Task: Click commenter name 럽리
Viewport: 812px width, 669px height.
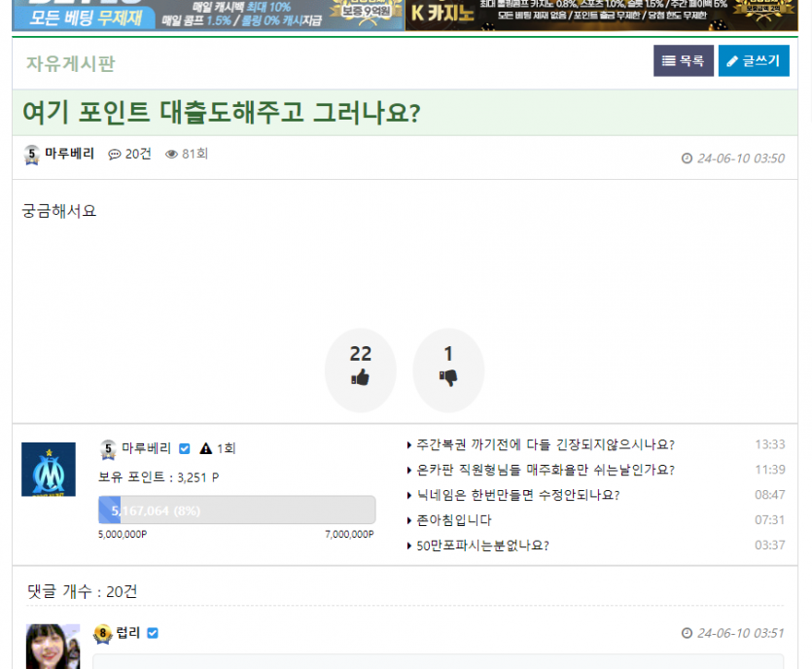Action: 128,633
